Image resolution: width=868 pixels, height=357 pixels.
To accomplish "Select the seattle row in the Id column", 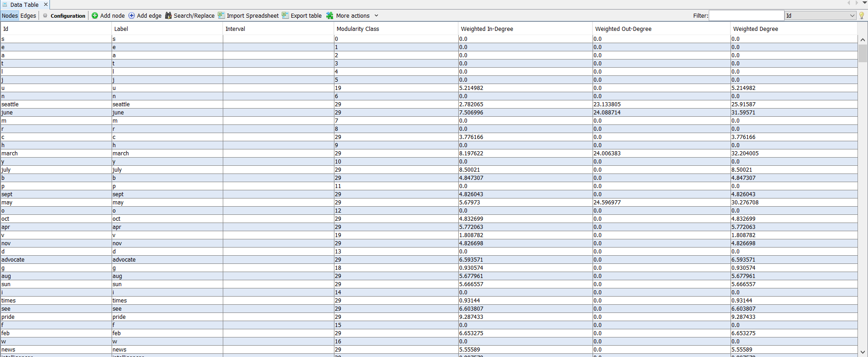I will pos(10,104).
